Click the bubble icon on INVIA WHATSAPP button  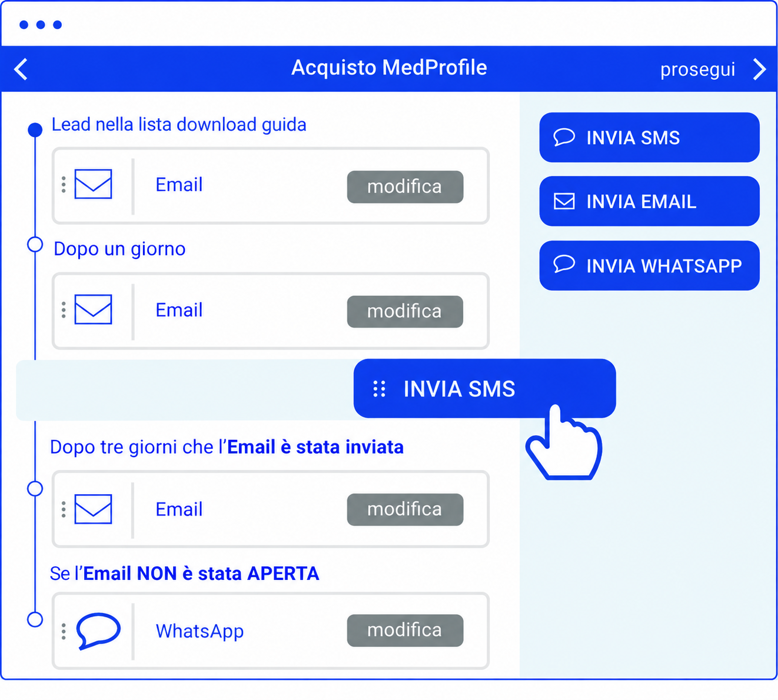(564, 265)
